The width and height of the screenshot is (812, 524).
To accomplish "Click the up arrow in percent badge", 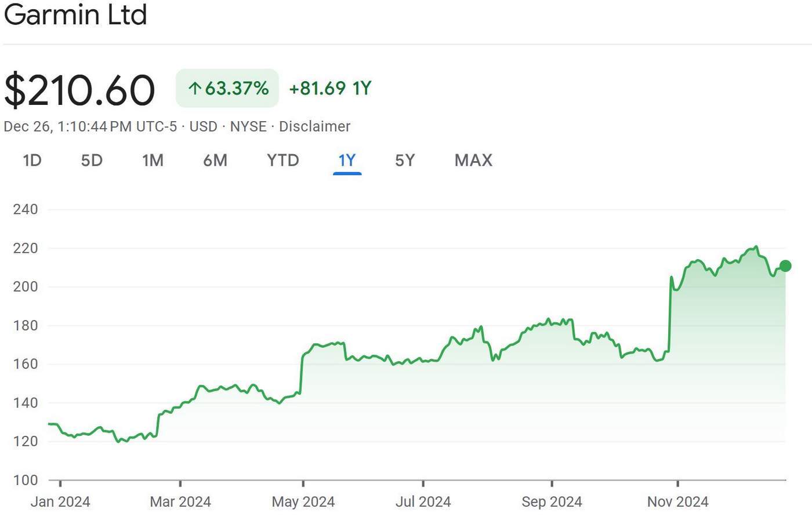I will point(195,89).
